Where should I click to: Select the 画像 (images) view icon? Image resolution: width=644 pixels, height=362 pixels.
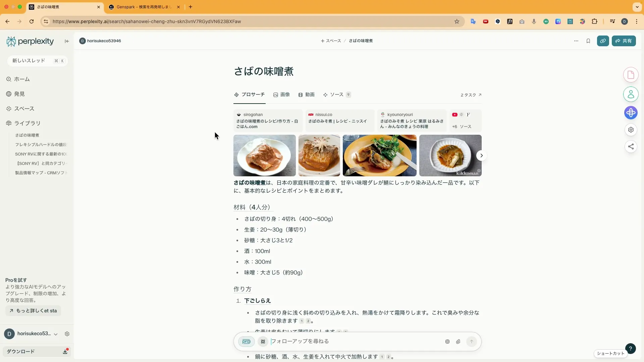tap(276, 95)
